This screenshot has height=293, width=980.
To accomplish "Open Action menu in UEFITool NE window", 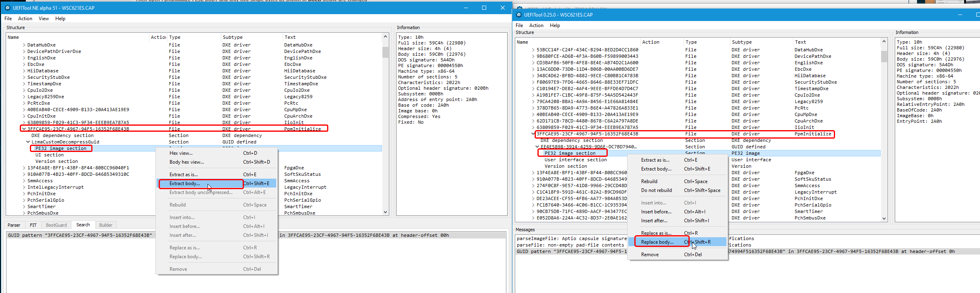I will 25,19.
